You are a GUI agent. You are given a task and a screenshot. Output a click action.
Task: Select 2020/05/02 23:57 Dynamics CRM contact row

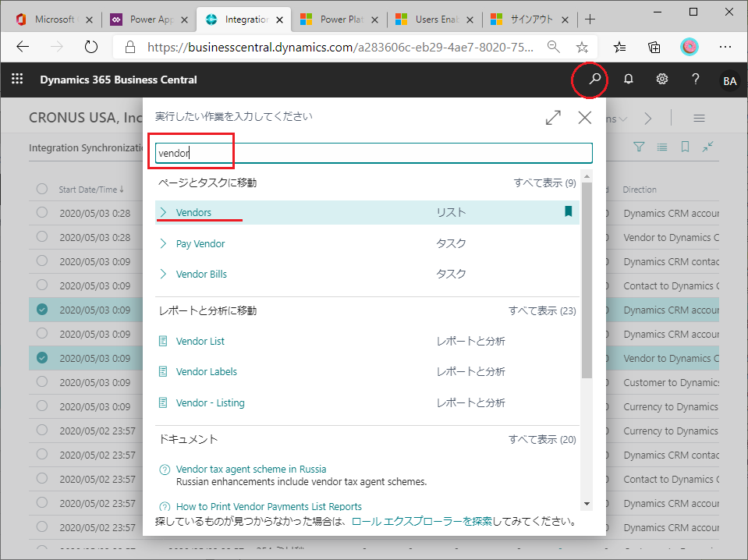point(42,454)
